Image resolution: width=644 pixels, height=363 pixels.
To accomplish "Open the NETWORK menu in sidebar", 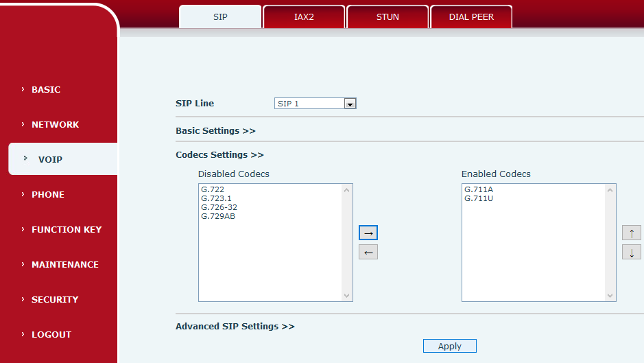I will click(x=55, y=125).
